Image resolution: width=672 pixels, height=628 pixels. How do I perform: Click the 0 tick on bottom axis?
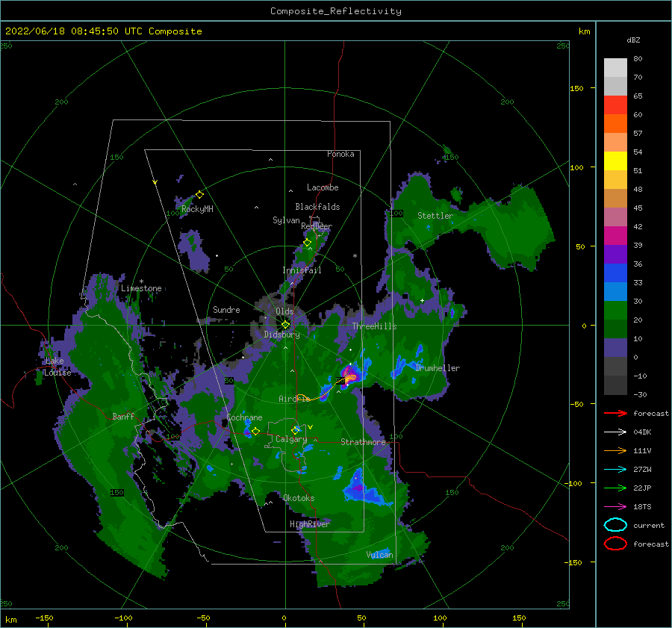point(284,618)
